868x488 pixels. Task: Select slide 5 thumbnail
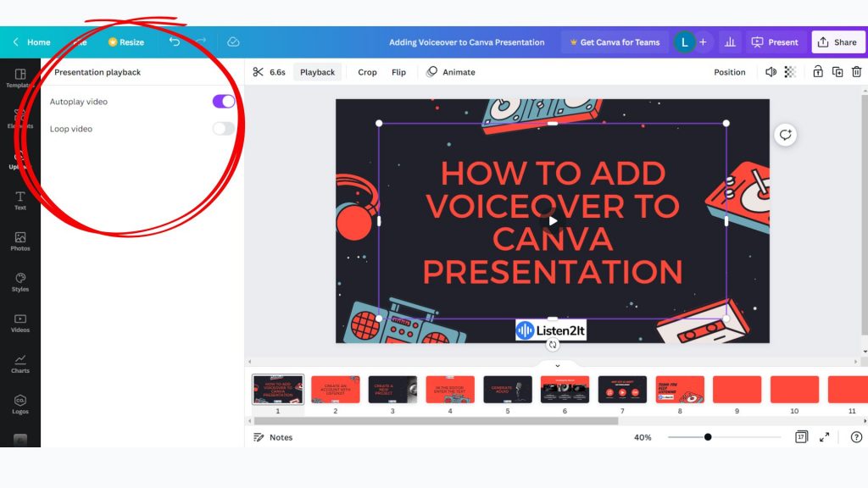click(508, 390)
